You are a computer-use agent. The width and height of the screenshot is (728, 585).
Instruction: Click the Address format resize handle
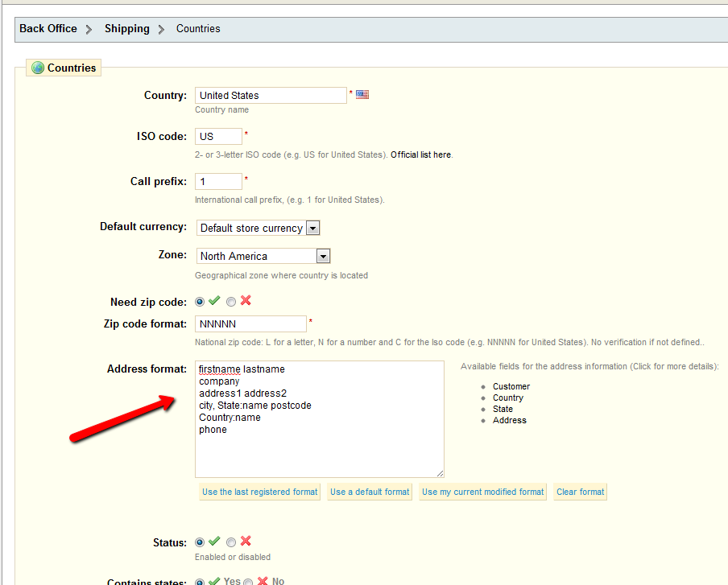coord(440,473)
